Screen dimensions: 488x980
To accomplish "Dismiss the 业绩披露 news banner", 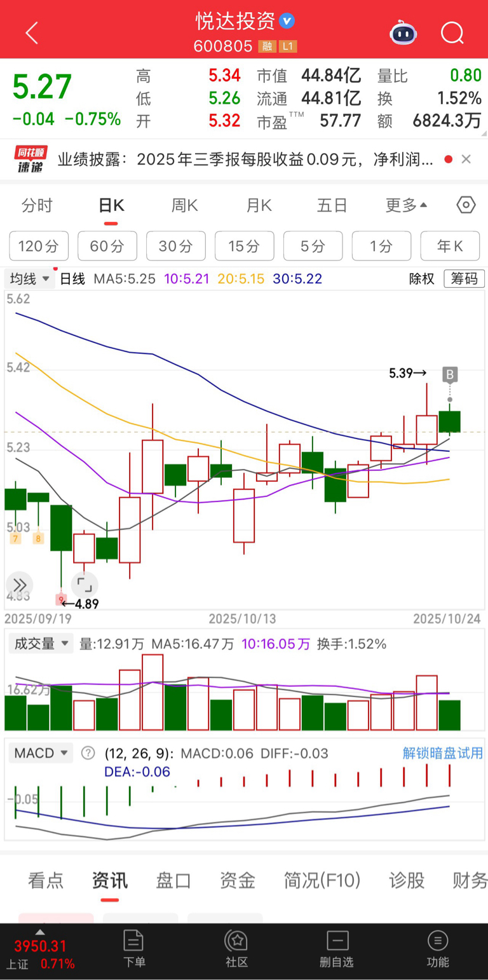I will click(x=466, y=159).
